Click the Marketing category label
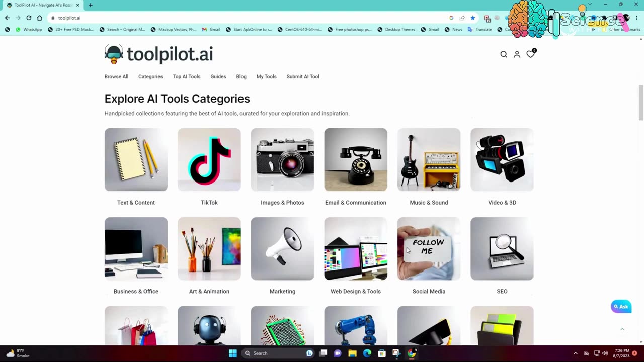 (282, 292)
